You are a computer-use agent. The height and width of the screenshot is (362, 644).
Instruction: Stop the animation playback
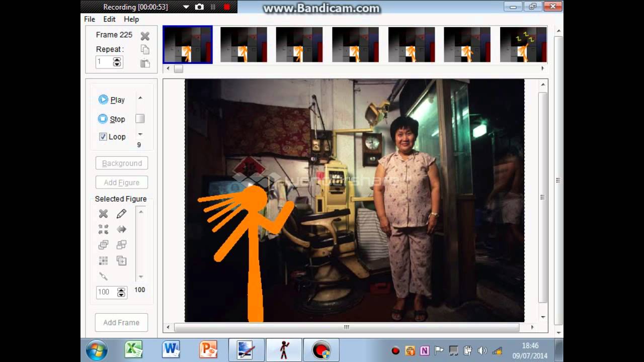pyautogui.click(x=112, y=119)
